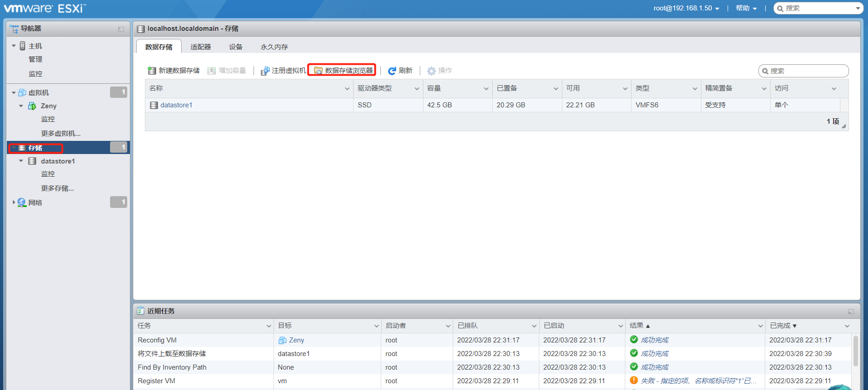This screenshot has width=868, height=390.
Task: Click the Find By Inventory Path task
Action: coord(172,367)
